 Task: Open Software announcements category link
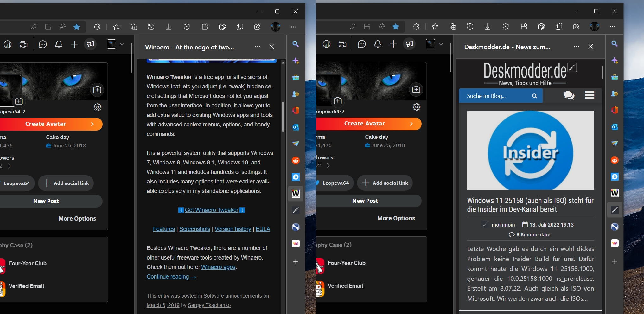(x=233, y=296)
